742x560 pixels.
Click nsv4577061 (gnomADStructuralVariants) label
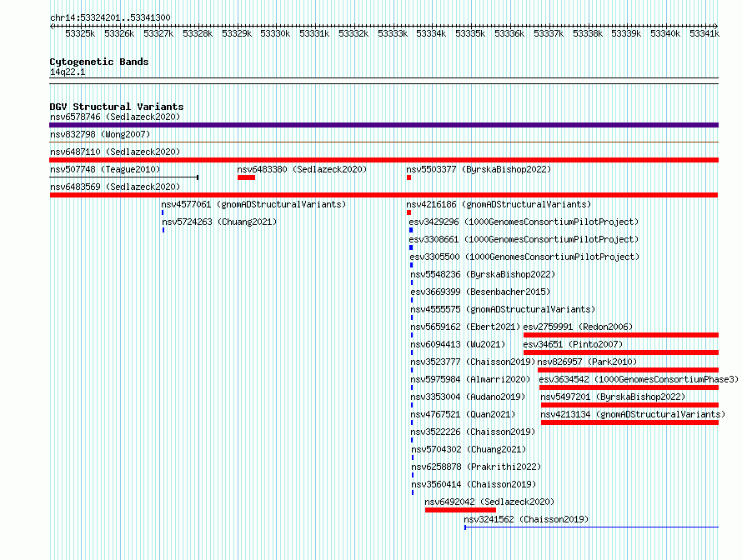pos(253,204)
